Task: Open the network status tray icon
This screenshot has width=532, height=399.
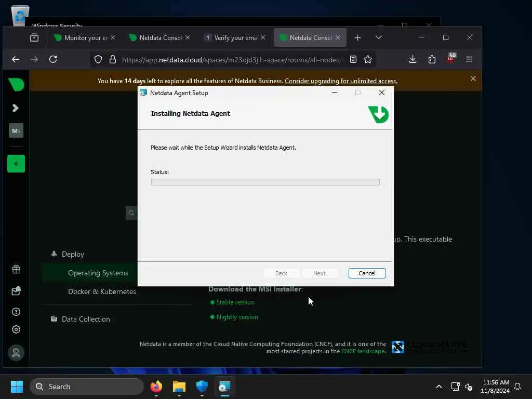Action: (x=455, y=387)
